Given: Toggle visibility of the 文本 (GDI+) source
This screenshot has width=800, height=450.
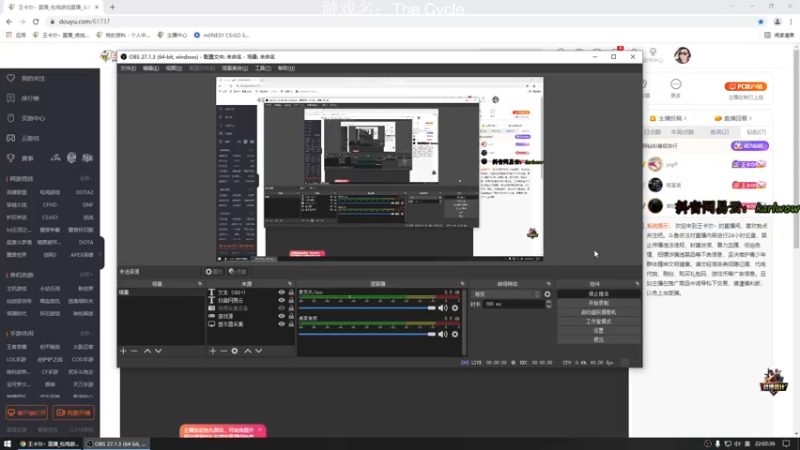Looking at the screenshot, I should click(x=282, y=292).
